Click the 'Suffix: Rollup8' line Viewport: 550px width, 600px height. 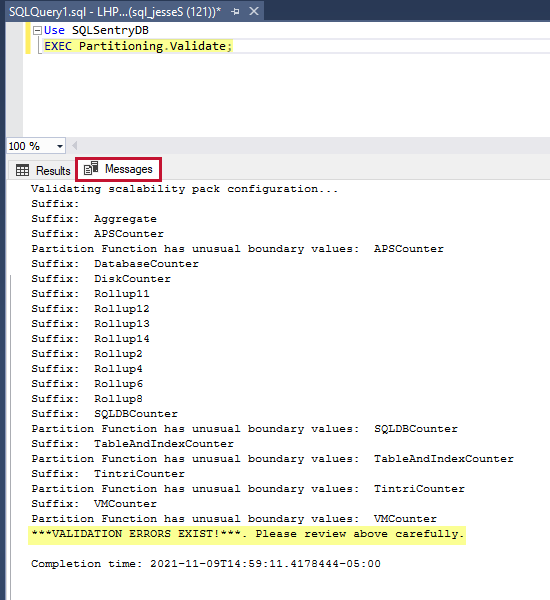pos(87,399)
